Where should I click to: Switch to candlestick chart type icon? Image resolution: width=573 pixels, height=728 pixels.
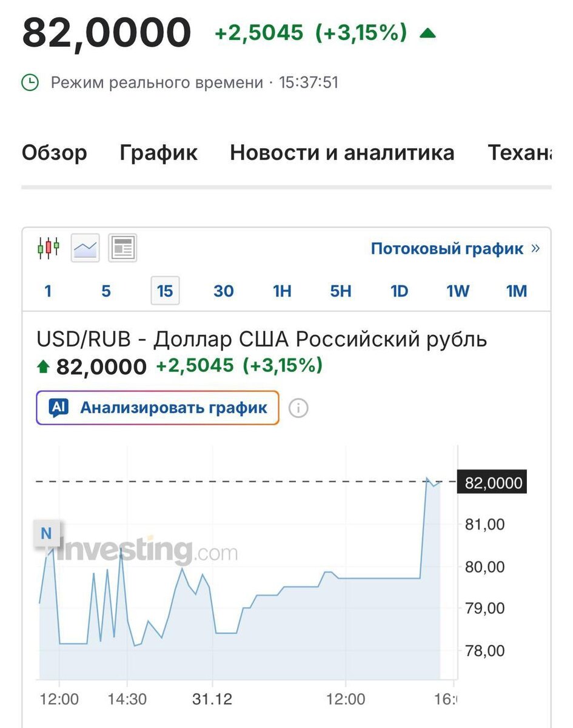(x=49, y=248)
